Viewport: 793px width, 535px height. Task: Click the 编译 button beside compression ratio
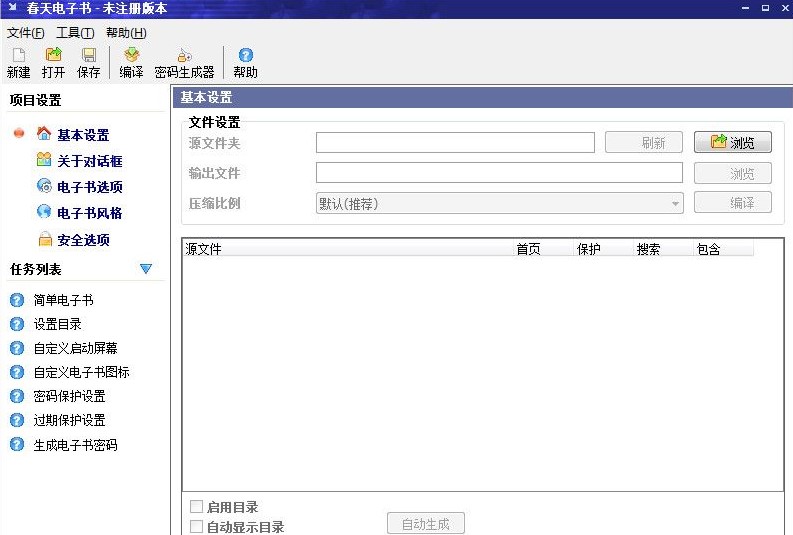pyautogui.click(x=733, y=203)
